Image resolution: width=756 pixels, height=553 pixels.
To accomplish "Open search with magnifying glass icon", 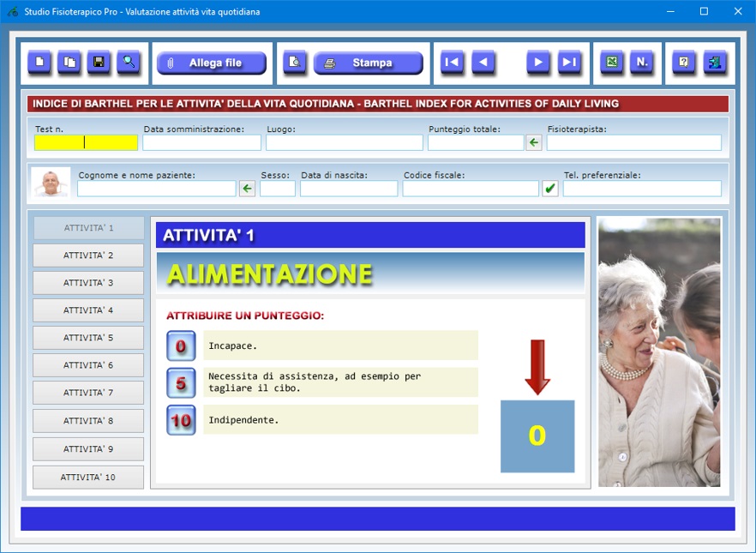I will pos(129,63).
